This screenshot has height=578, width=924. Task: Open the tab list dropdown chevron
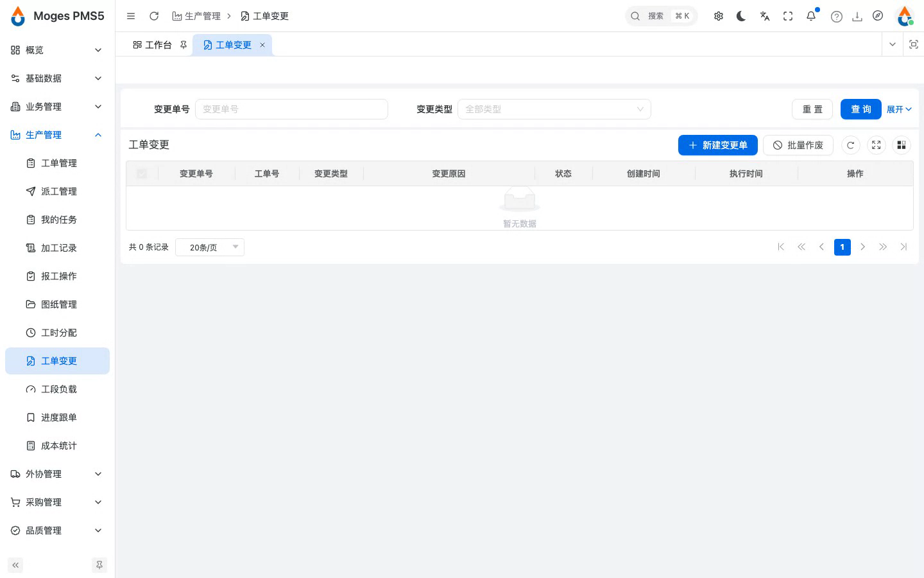(892, 44)
